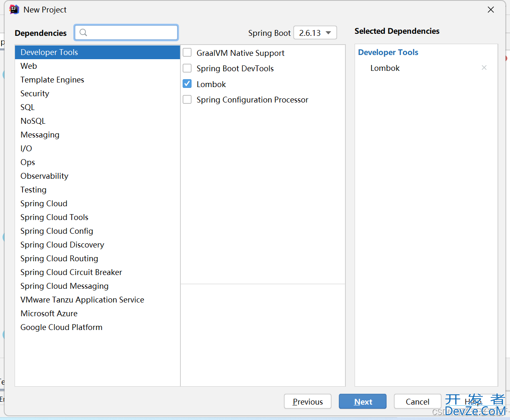Select Spring Cloud Config category

point(97,231)
